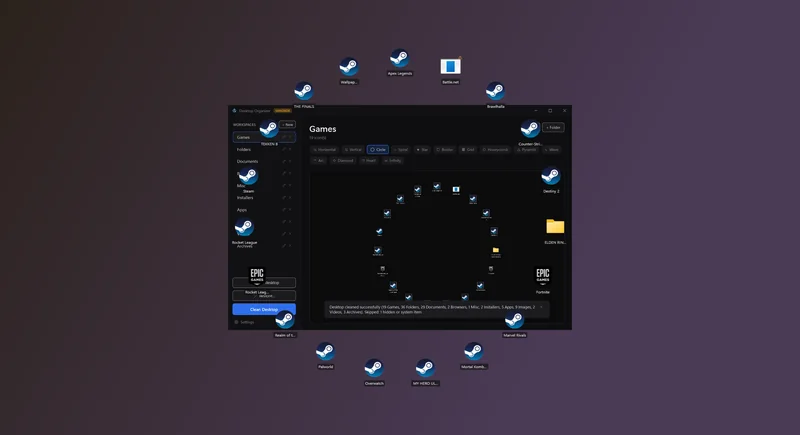Edit the Installers workspace with pencil icon
The image size is (800, 435).
coord(284,197)
